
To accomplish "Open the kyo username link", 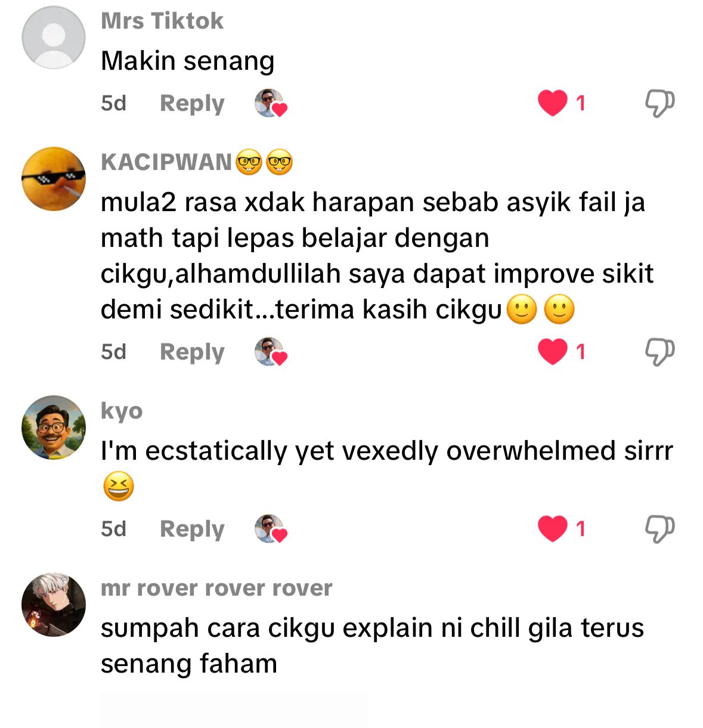I will 122,411.
